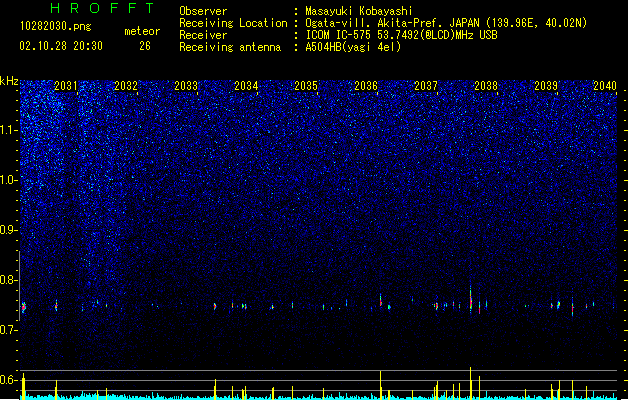The width and height of the screenshot is (629, 400).
Task: Click the 1.1 kHz axis label
Action: click(x=8, y=130)
